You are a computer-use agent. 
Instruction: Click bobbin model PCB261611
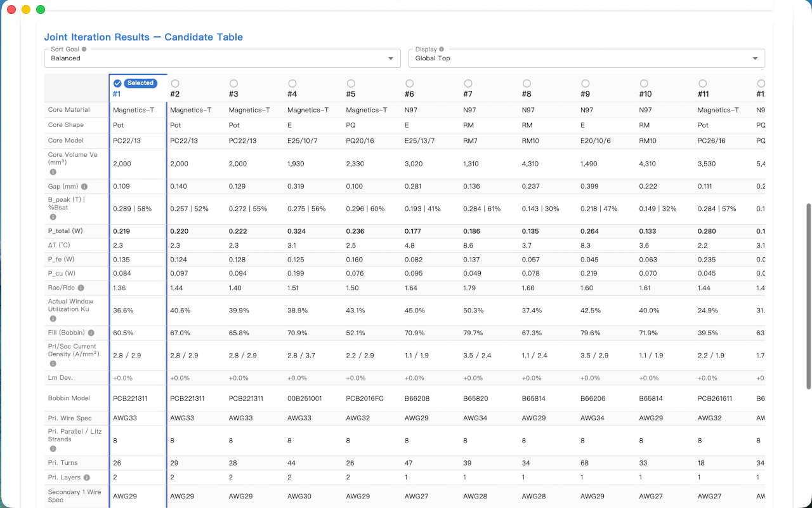click(716, 398)
